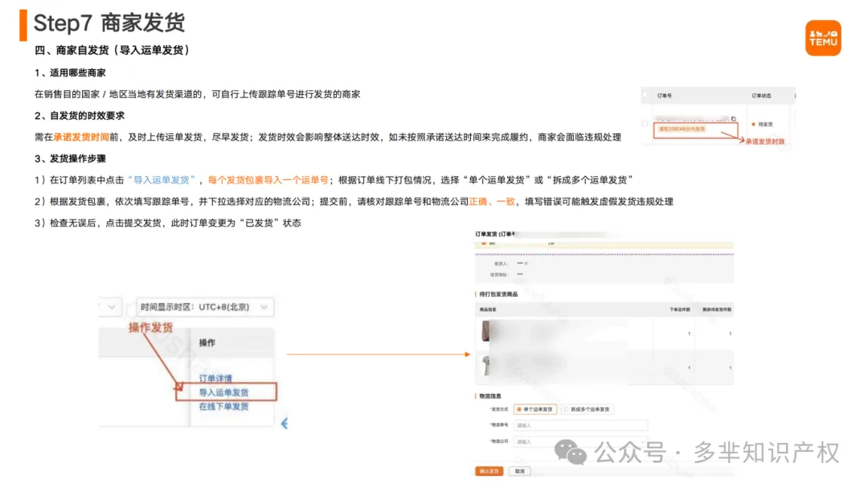Click the 待打包发货商品 section heading
The image size is (868, 488).
click(498, 294)
